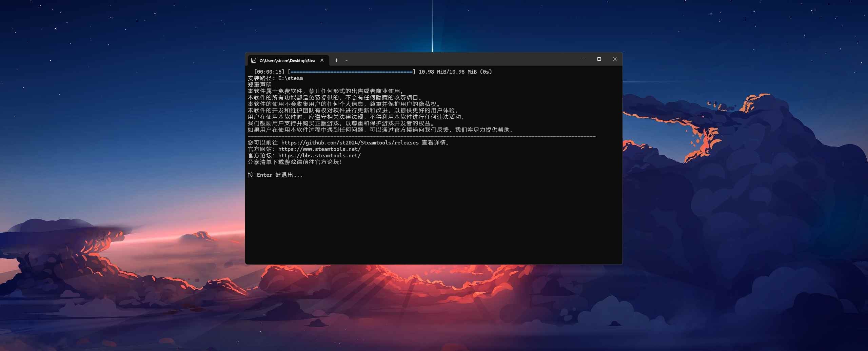Close the terminal tab with its X
The image size is (868, 351).
point(322,60)
